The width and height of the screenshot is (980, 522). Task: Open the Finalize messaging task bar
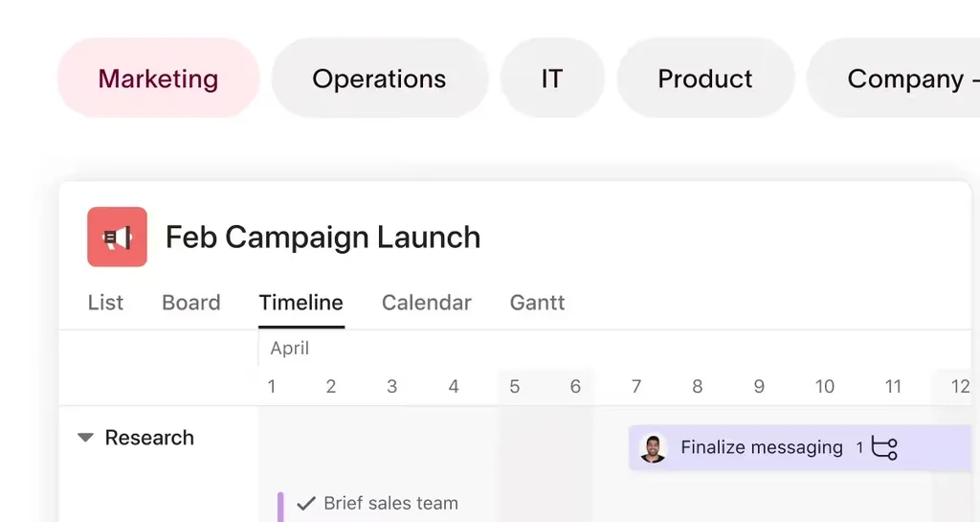pos(800,447)
